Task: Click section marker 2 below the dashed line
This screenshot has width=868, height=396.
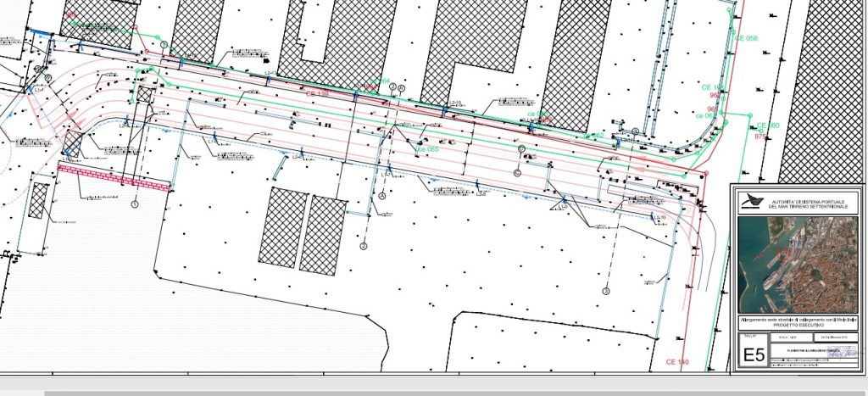Action: pyautogui.click(x=363, y=246)
